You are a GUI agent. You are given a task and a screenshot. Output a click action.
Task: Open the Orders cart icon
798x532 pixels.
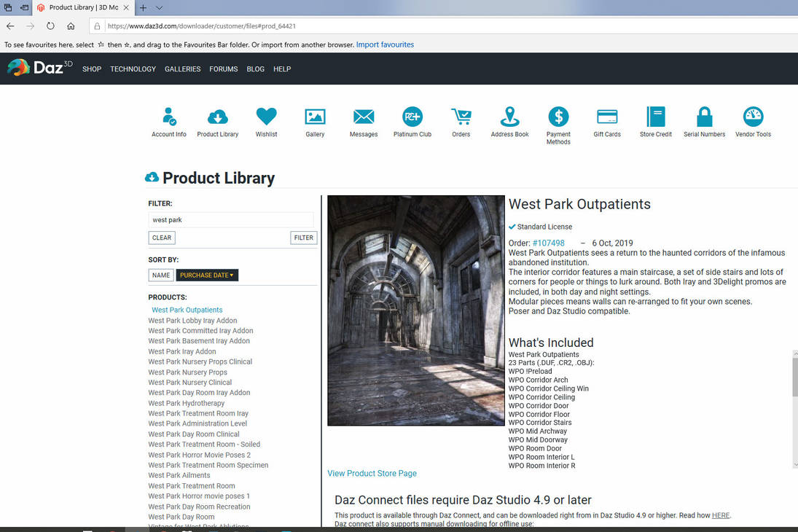point(461,117)
